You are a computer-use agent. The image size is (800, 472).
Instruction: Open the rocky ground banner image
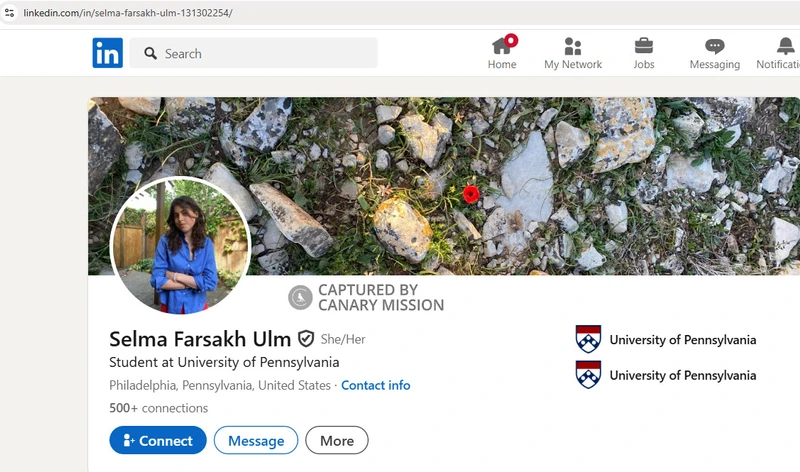click(x=444, y=186)
